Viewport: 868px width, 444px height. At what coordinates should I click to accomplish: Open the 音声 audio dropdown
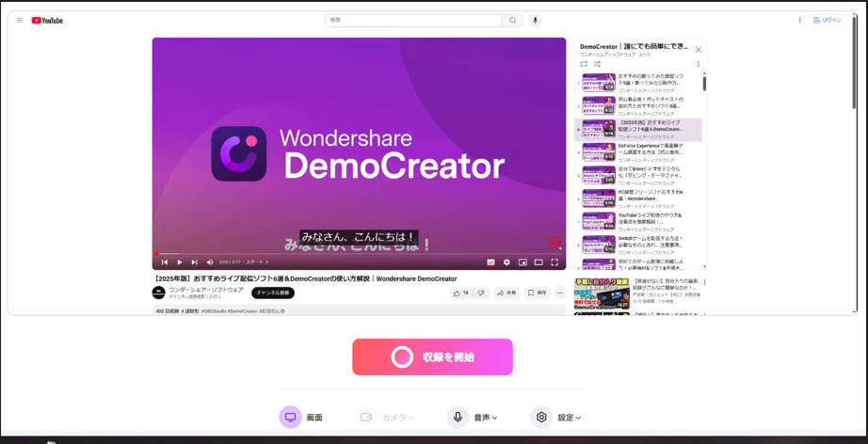point(494,418)
